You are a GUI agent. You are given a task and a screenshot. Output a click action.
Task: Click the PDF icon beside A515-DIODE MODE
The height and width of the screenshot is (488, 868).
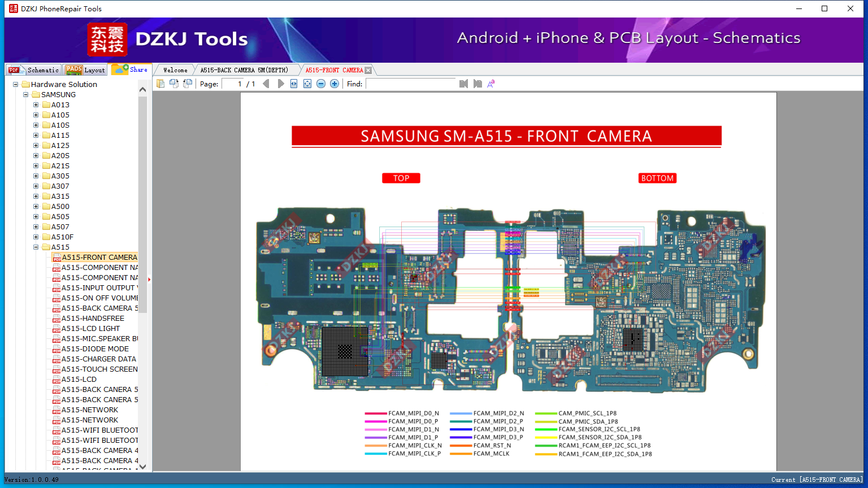tap(57, 349)
